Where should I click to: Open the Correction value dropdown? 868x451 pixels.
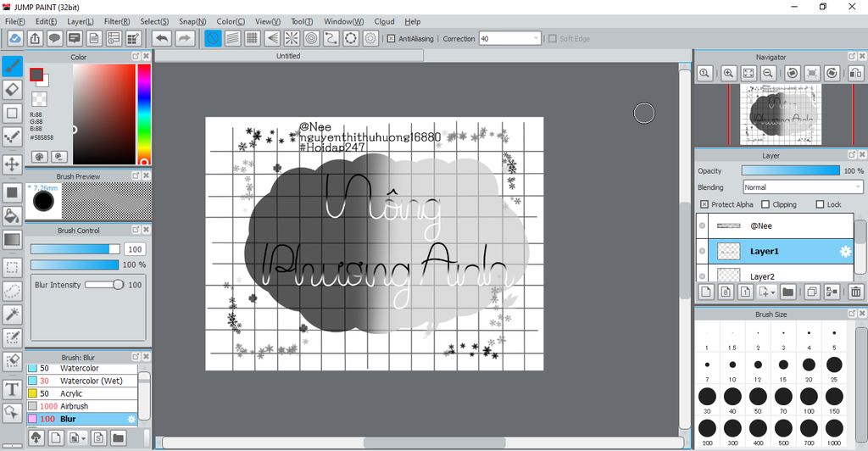(x=536, y=38)
